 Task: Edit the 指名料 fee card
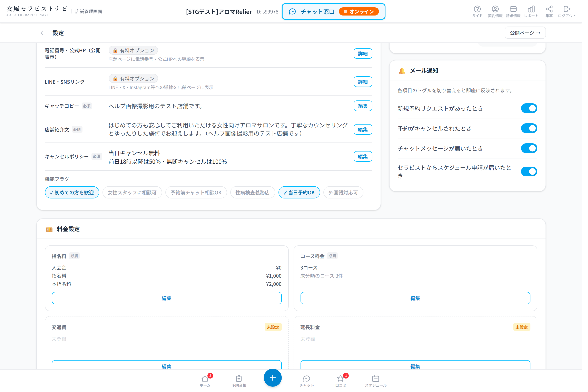coord(168,301)
